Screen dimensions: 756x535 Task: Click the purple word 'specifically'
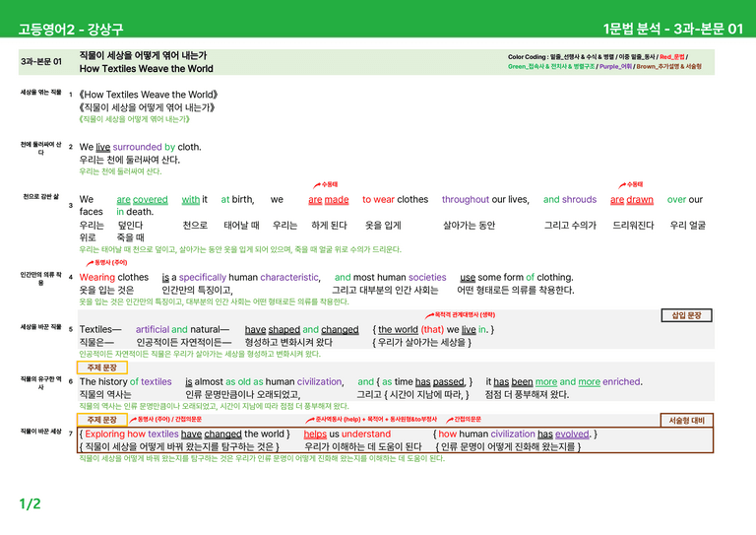point(203,278)
